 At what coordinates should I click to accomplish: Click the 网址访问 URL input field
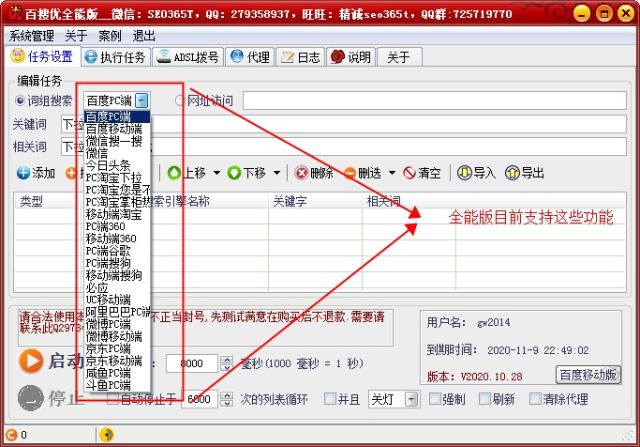coord(435,100)
